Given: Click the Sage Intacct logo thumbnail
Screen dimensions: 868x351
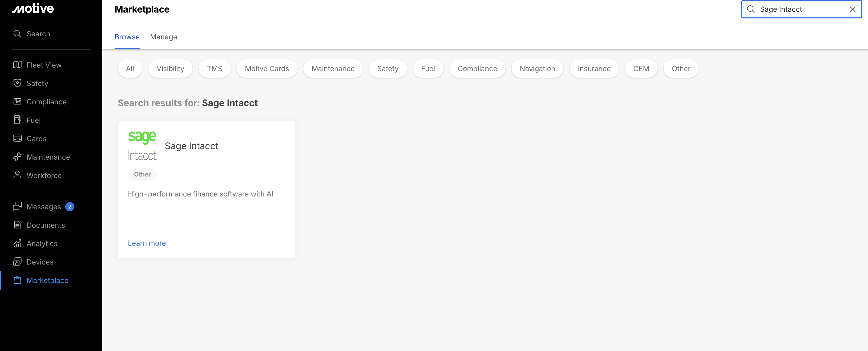Looking at the screenshot, I should pyautogui.click(x=142, y=146).
